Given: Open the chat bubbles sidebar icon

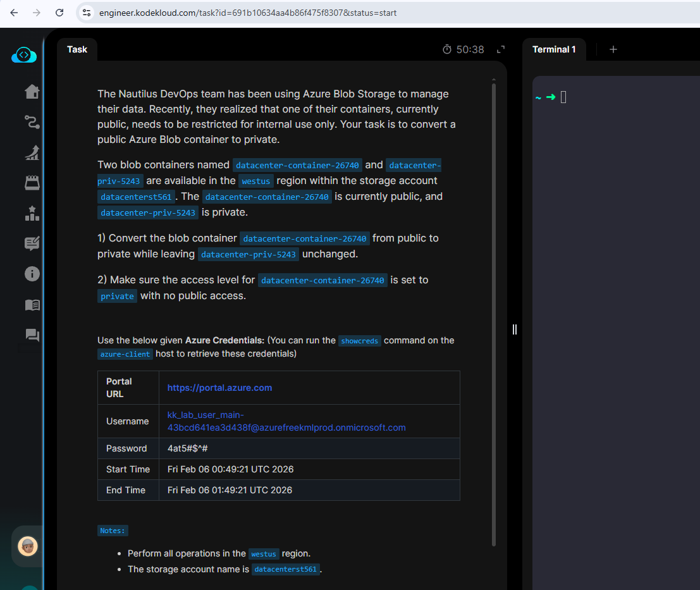Looking at the screenshot, I should 32,335.
